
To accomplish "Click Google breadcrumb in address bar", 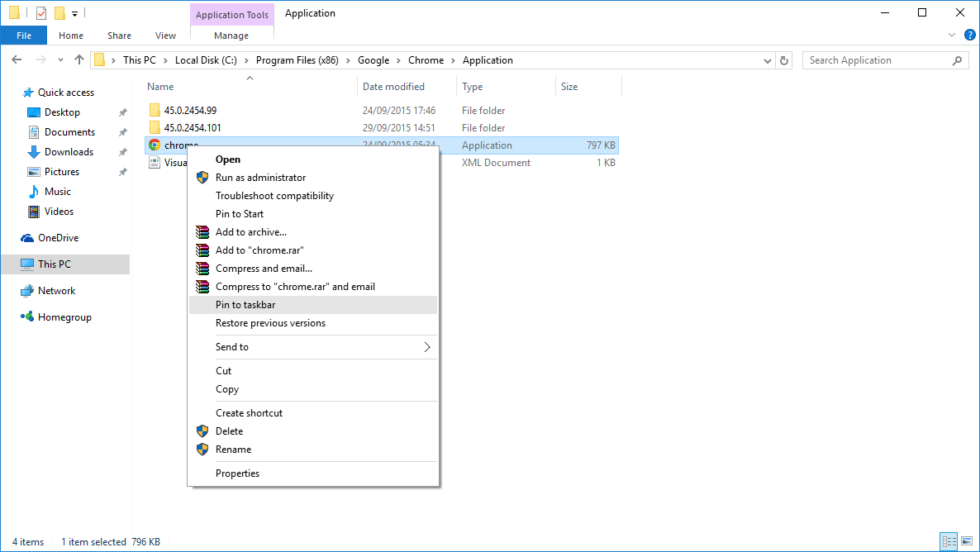I will (x=373, y=60).
